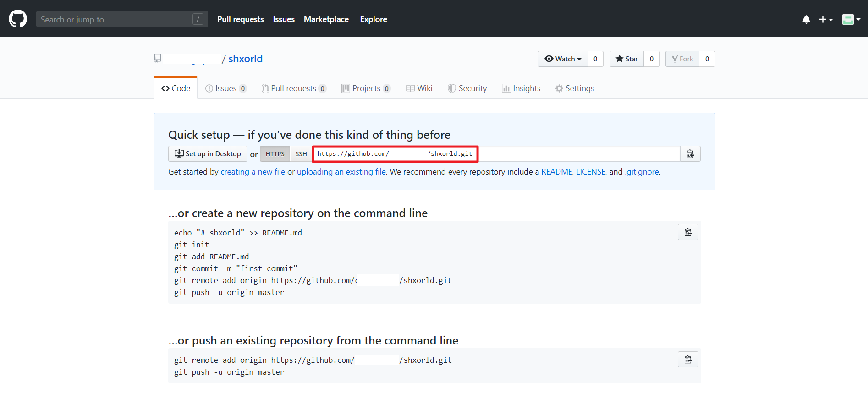Screen dimensions: 868x415
Task: Star the shxorld repository
Action: pos(626,59)
